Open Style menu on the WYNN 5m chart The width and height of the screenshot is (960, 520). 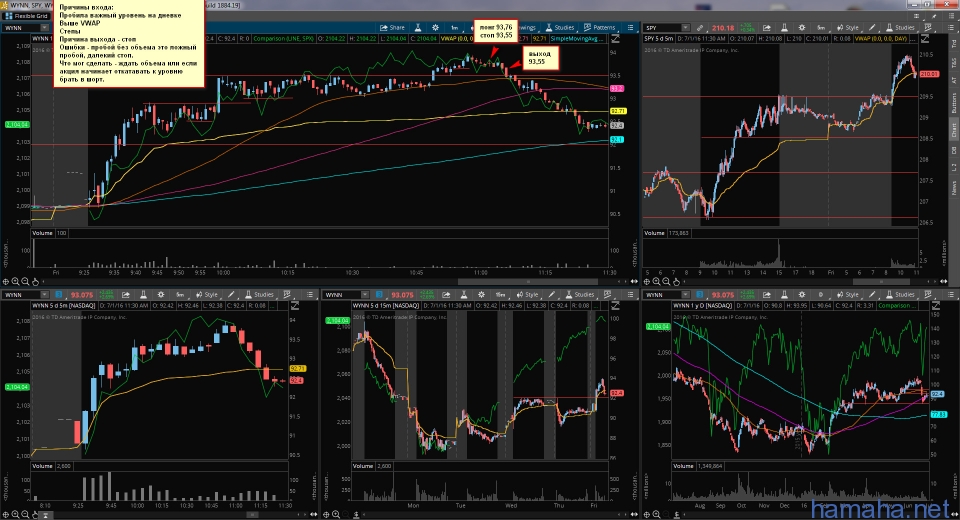coord(208,295)
